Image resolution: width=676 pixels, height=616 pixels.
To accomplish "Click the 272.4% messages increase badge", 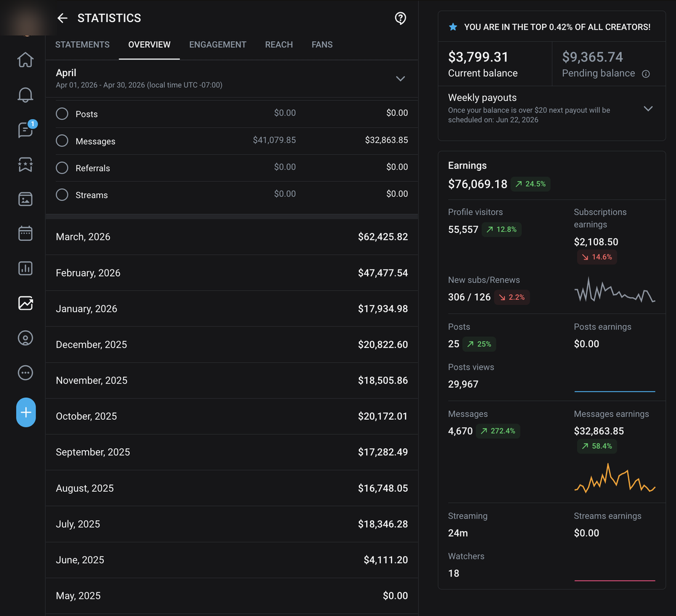I will [x=498, y=431].
